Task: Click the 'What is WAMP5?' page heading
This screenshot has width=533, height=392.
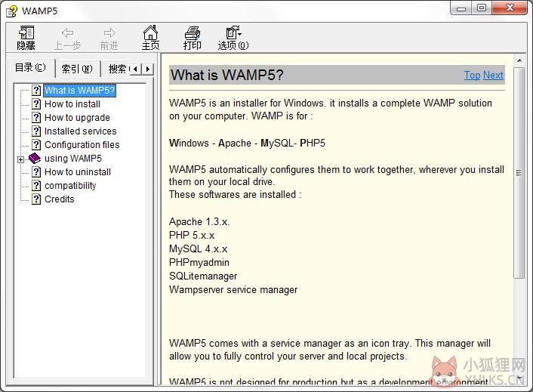Action: tap(227, 75)
